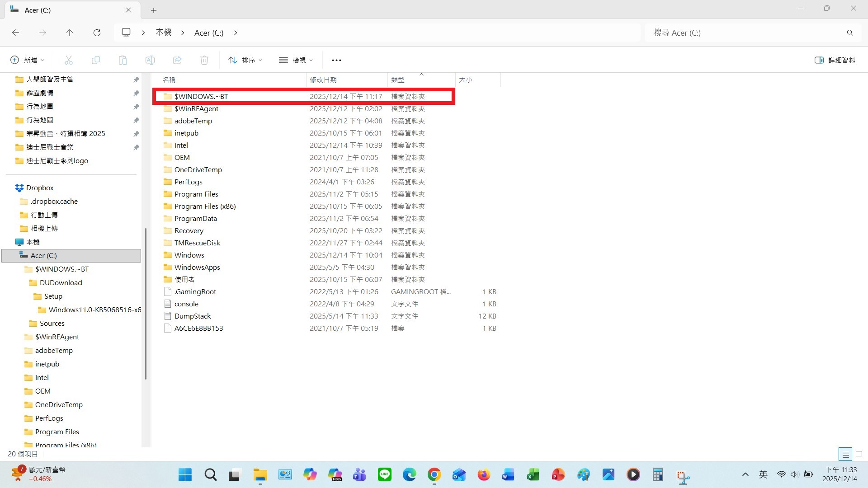Select the Copy icon in the toolbar
Viewport: 868px width, 488px height.
tap(95, 60)
